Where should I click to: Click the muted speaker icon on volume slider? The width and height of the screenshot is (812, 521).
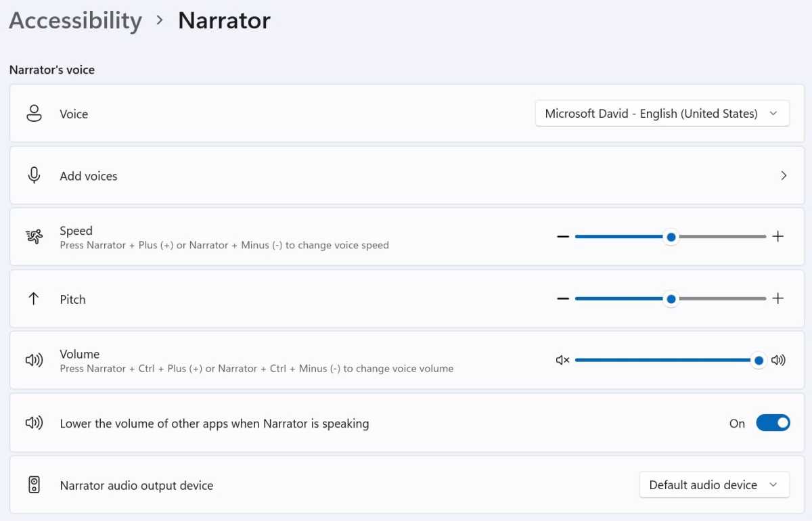pos(562,361)
